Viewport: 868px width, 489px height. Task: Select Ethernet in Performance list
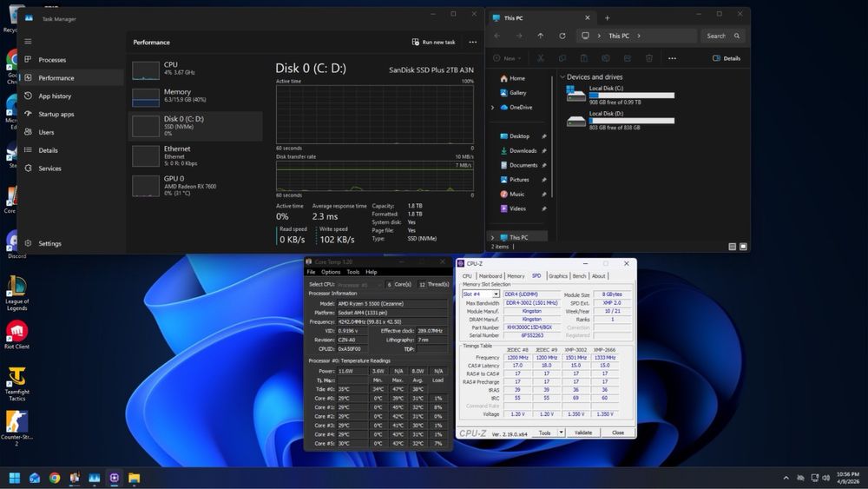(195, 155)
